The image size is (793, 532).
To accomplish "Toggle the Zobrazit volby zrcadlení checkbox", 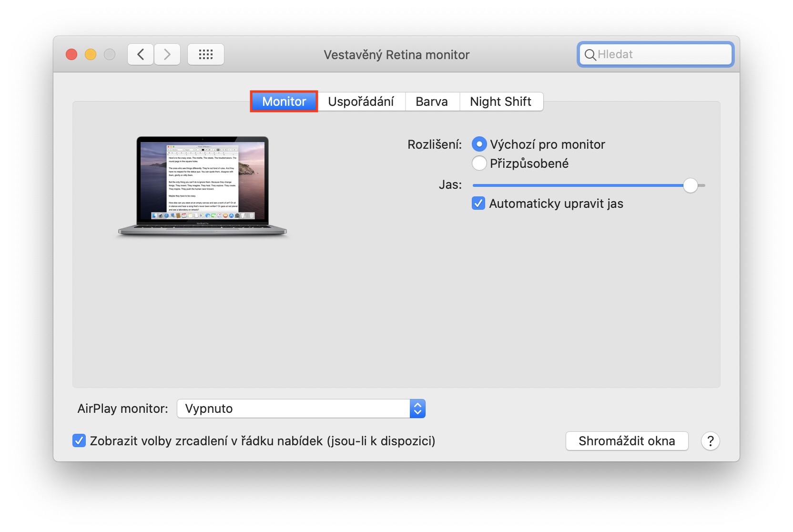I will tap(79, 440).
